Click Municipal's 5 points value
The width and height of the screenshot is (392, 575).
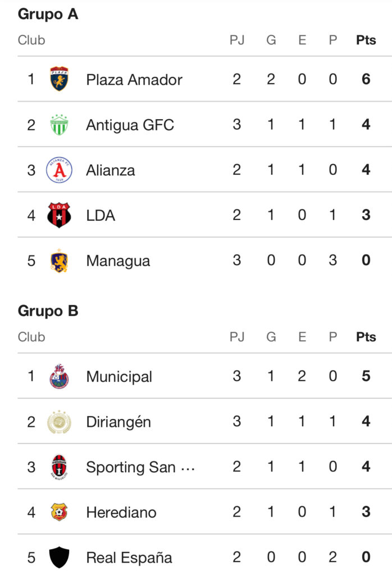coord(366,376)
